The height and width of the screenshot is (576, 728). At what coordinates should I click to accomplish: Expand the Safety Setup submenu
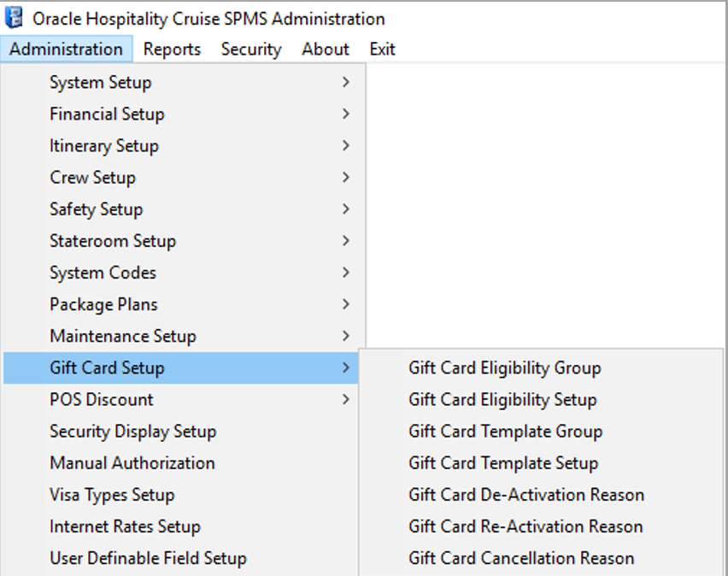(181, 209)
